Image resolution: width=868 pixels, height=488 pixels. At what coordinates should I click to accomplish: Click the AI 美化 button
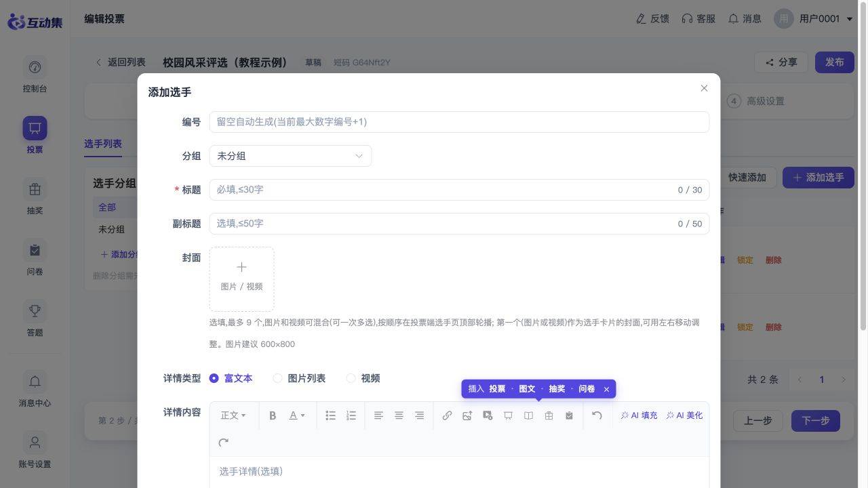[684, 415]
